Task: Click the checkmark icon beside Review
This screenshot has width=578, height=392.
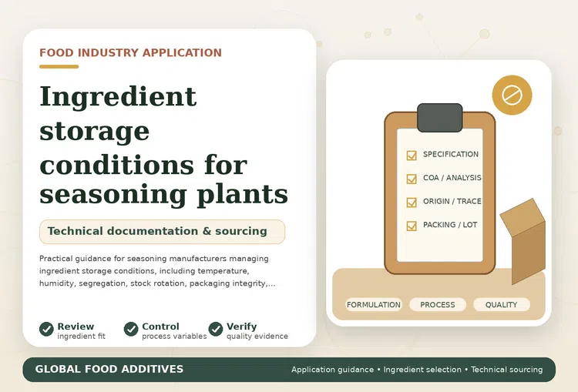Action: pos(46,329)
